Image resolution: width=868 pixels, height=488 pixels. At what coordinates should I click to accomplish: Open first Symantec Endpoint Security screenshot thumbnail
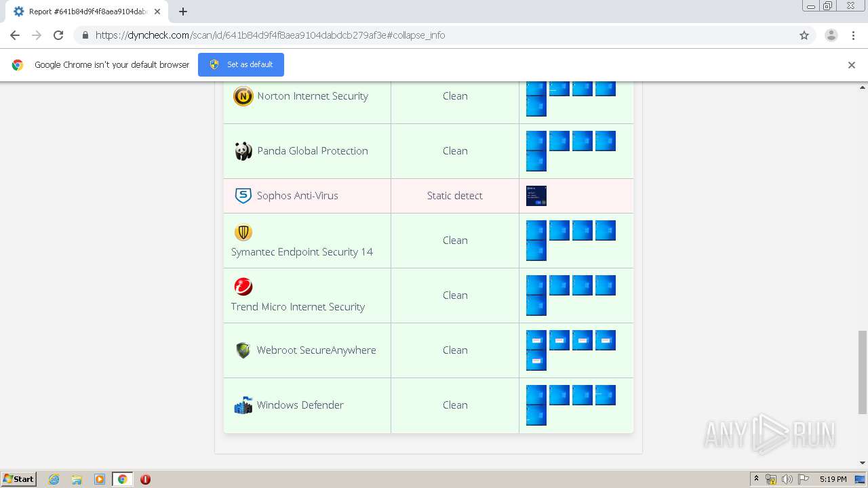[536, 230]
